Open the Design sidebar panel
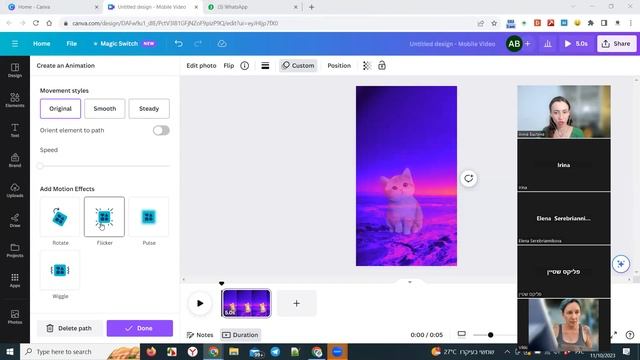The image size is (640, 360). [15, 70]
